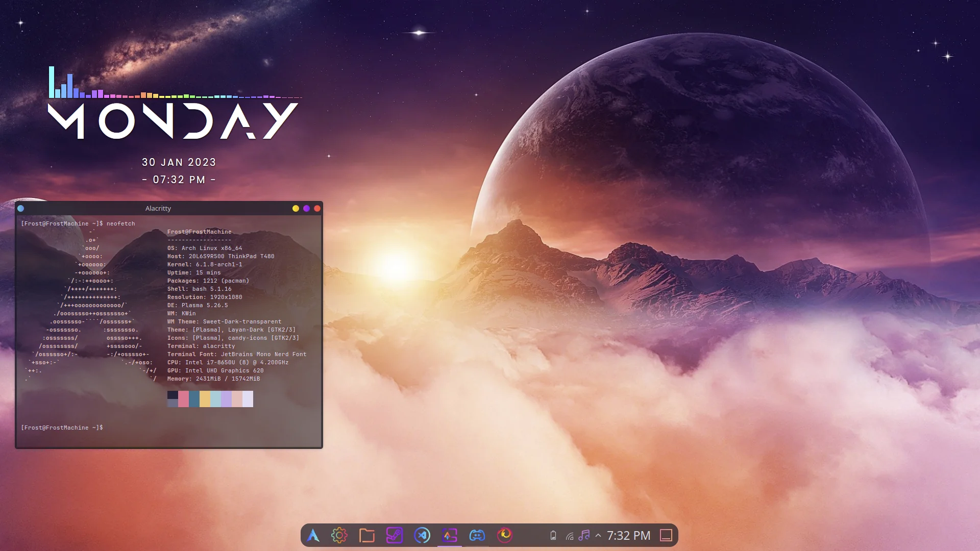980x551 pixels.
Task: Expand hidden system tray icons arrow
Action: [598, 535]
